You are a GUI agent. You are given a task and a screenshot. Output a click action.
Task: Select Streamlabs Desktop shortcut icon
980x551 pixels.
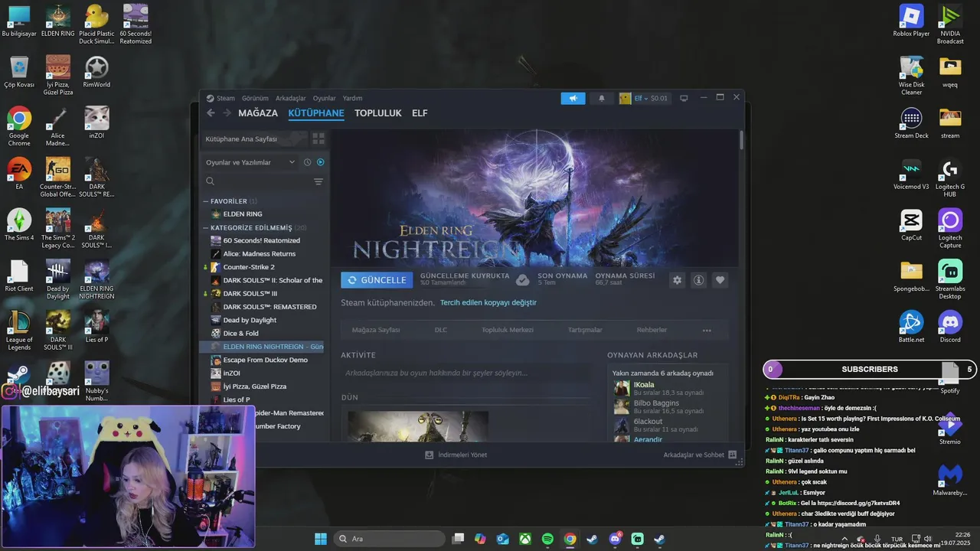coord(950,279)
